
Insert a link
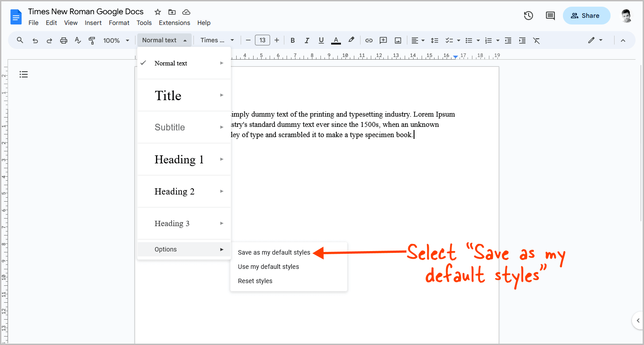[369, 40]
